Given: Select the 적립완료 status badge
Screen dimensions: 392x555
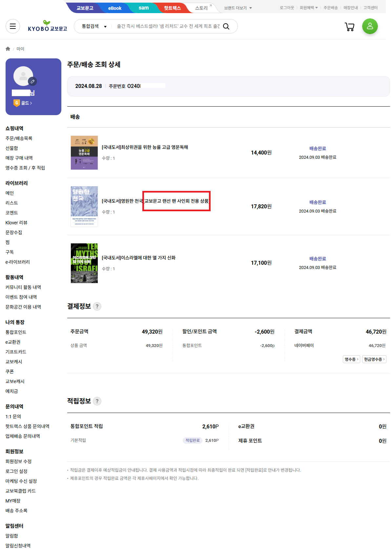Looking at the screenshot, I should tap(193, 440).
